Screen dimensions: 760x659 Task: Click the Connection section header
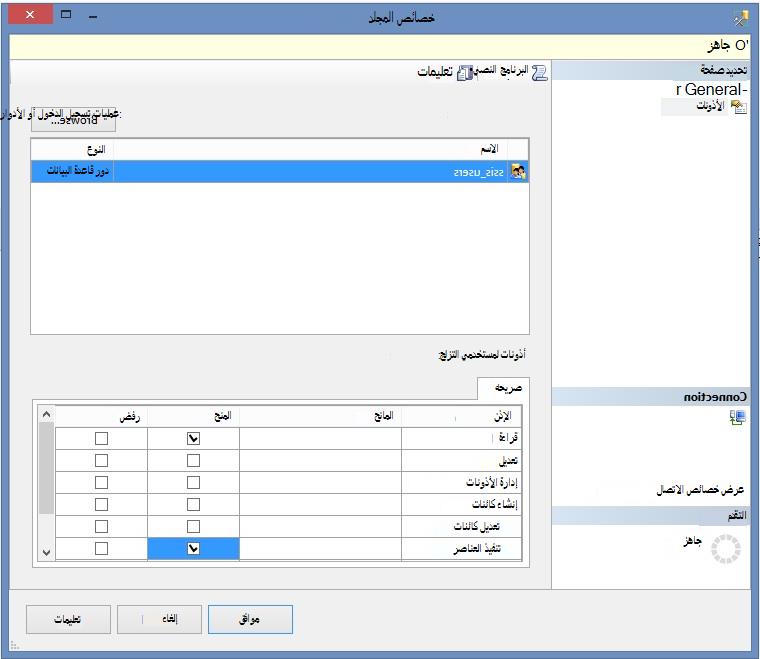(651, 397)
